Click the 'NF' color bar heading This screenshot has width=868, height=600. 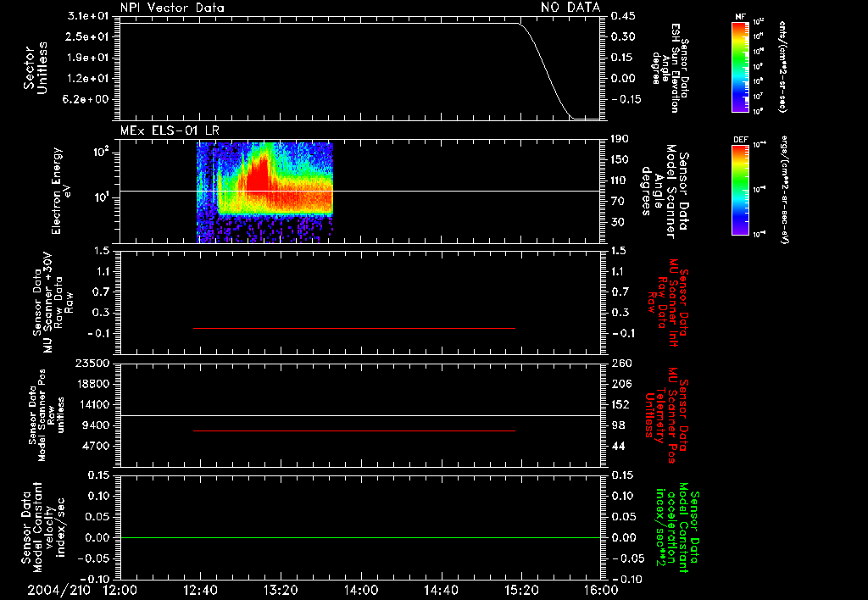point(741,17)
